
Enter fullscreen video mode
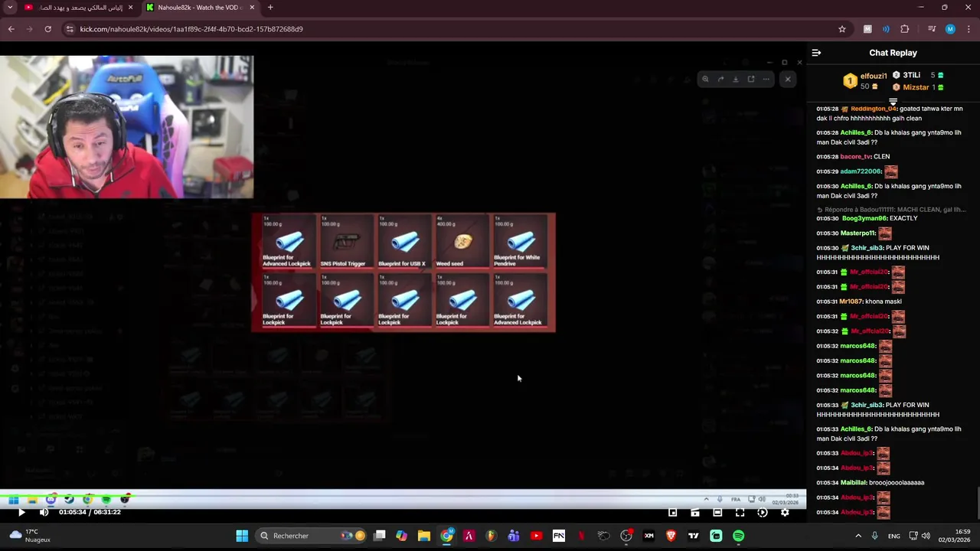(740, 513)
